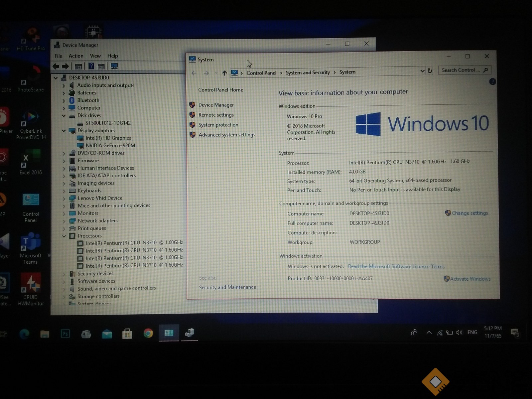Select Lenovo Vhid Device tree item

click(100, 198)
